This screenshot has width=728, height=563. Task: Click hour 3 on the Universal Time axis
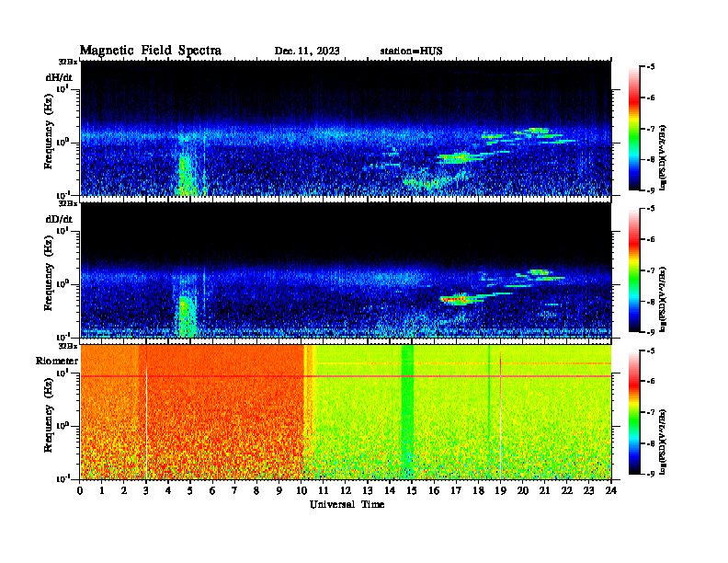[146, 490]
